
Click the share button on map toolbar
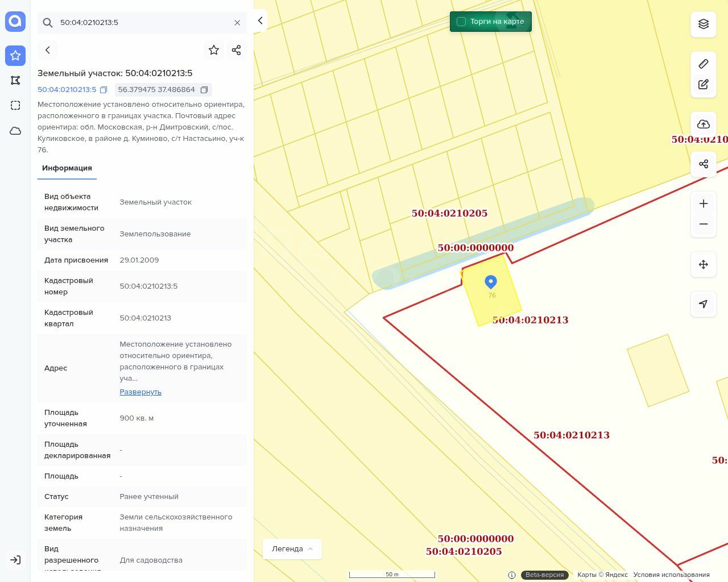click(704, 164)
